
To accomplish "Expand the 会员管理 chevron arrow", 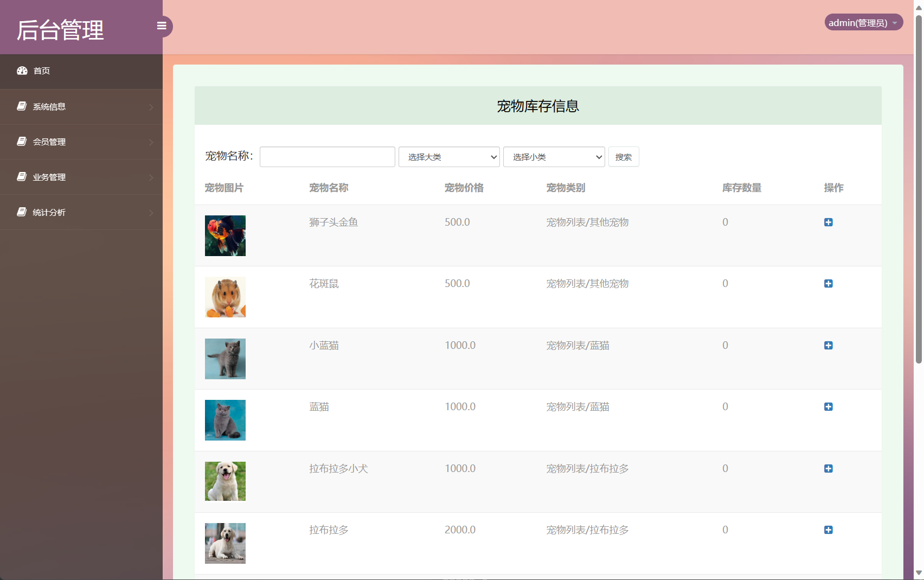I will pos(151,143).
